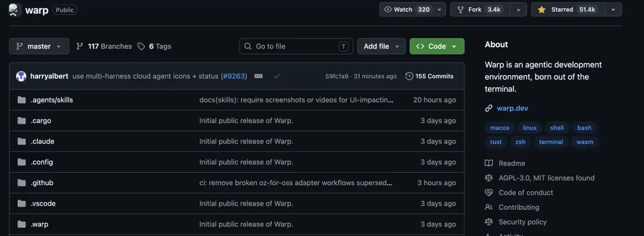The width and height of the screenshot is (644, 236).
Task: Click the folder icon for .claude
Action: (22, 141)
